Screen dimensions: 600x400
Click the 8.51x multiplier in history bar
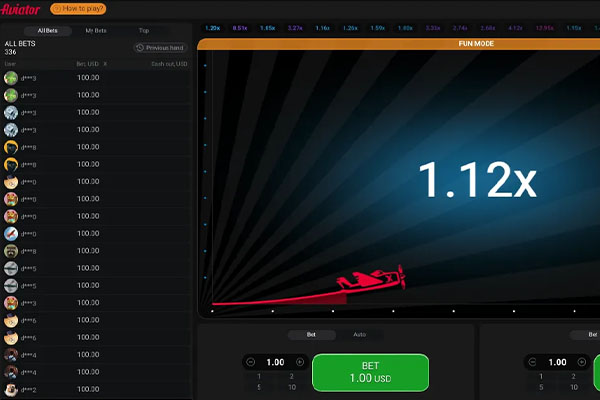coord(240,29)
